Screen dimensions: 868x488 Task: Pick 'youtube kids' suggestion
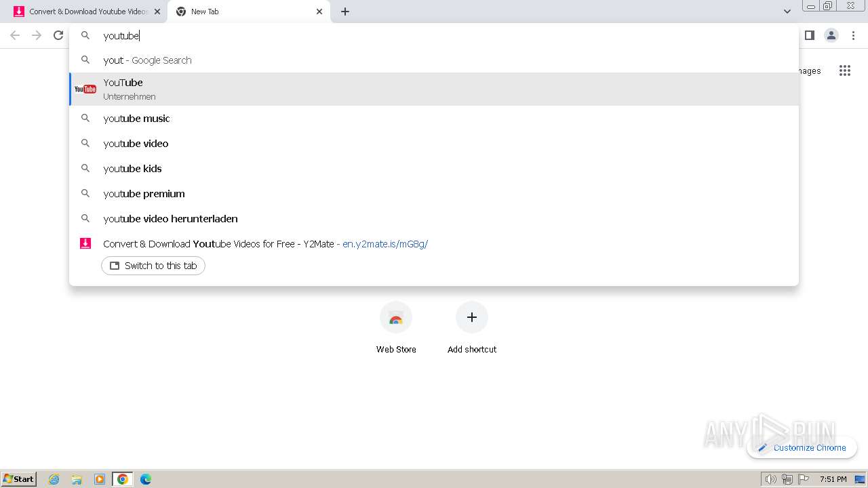click(x=434, y=169)
